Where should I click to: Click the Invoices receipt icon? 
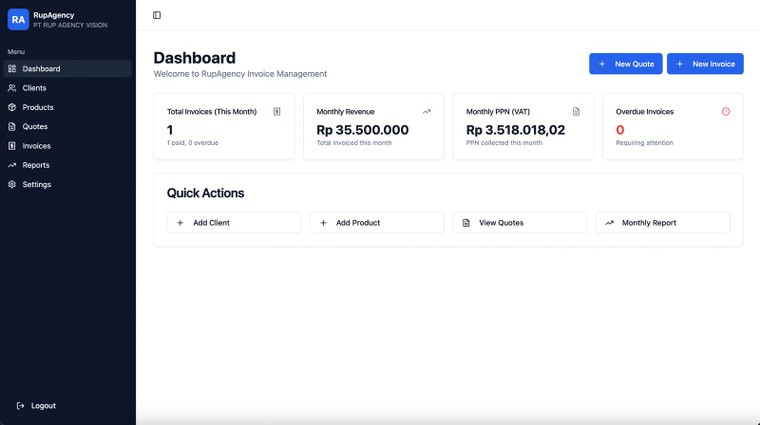coord(12,146)
